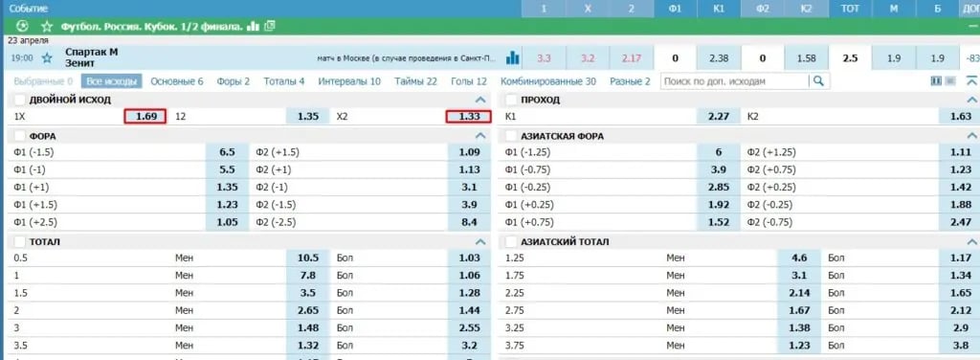
Task: Open the Выбранные 0 tab
Action: [43, 81]
